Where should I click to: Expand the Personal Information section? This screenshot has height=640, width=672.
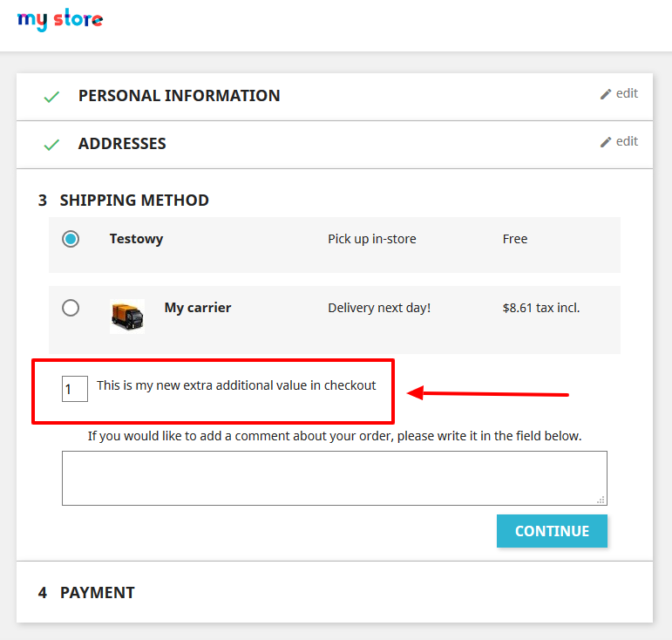point(180,96)
